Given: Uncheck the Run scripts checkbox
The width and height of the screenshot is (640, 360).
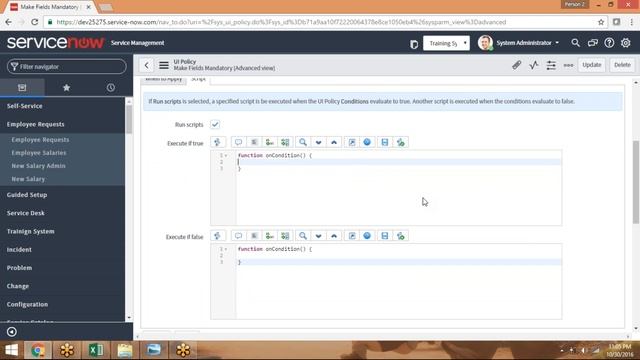Looking at the screenshot, I should tap(215, 124).
